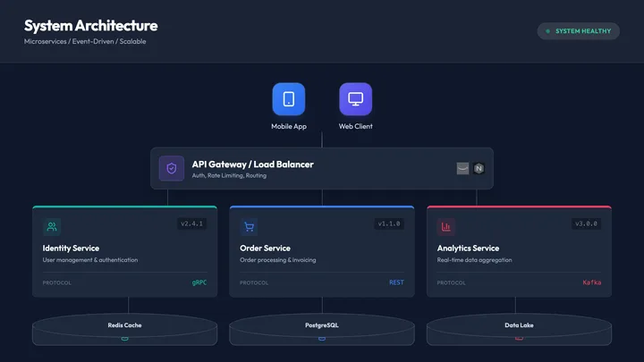Click the small green icon under Redis Cache
The width and height of the screenshot is (644, 362).
[125, 338]
